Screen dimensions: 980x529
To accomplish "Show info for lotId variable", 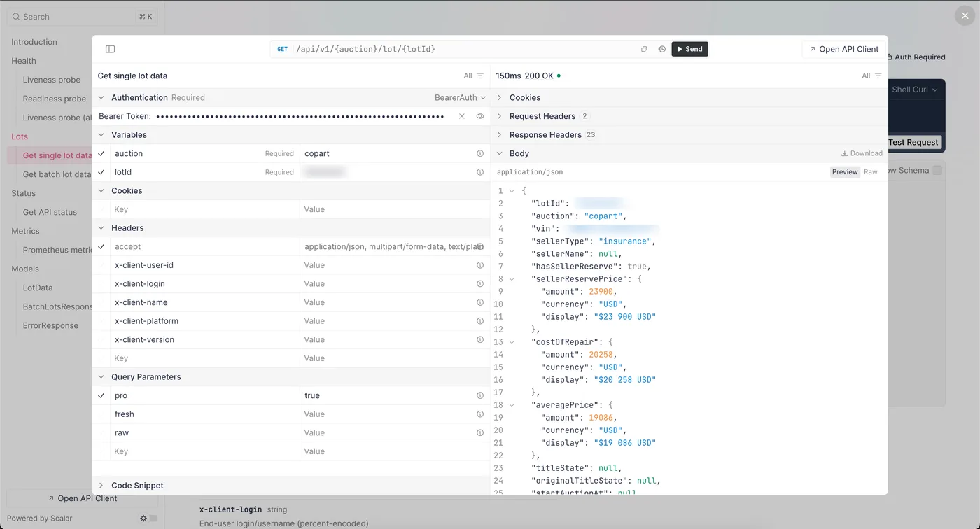I will (x=480, y=171).
